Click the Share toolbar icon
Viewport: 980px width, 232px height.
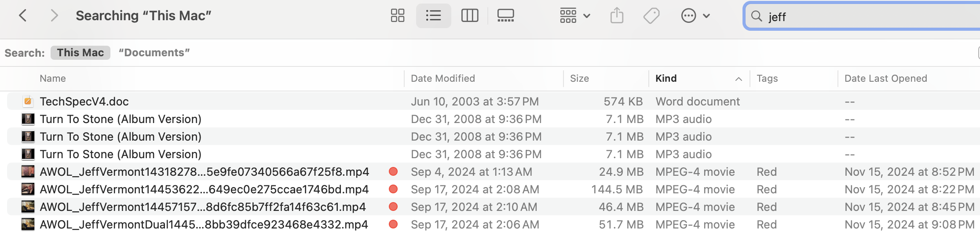click(x=617, y=16)
